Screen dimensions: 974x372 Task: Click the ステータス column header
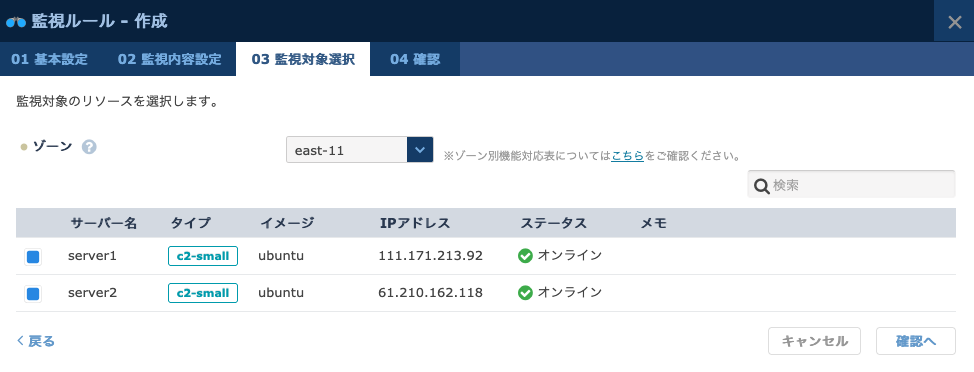click(x=553, y=223)
